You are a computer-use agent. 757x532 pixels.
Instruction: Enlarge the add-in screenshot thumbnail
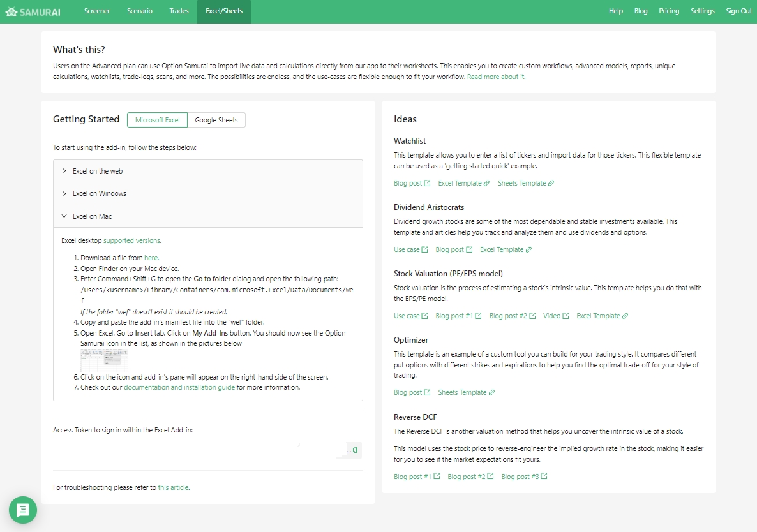[x=104, y=360]
